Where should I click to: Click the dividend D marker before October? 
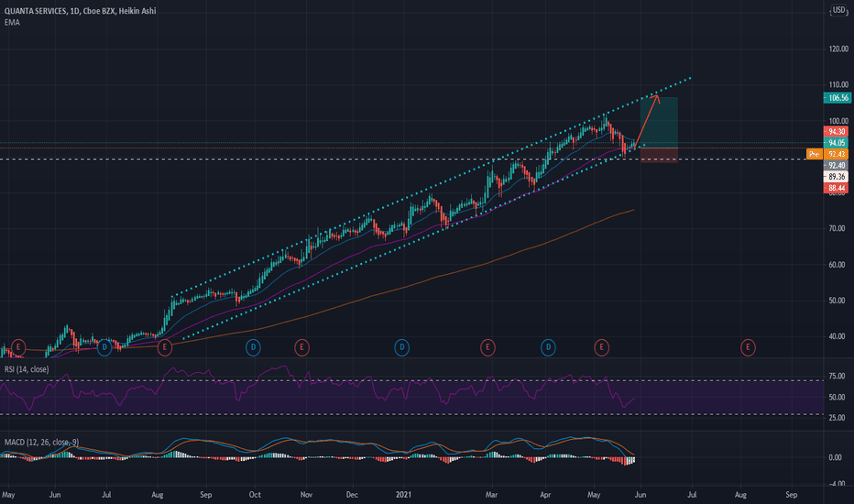[x=253, y=347]
